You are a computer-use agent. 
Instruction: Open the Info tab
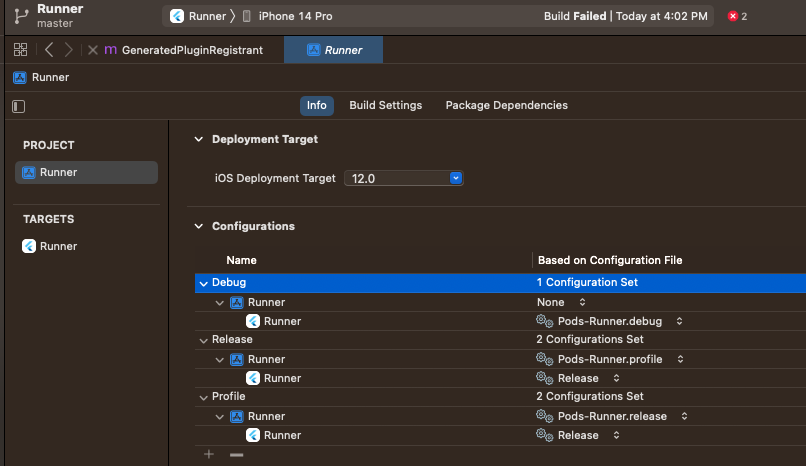tap(317, 105)
